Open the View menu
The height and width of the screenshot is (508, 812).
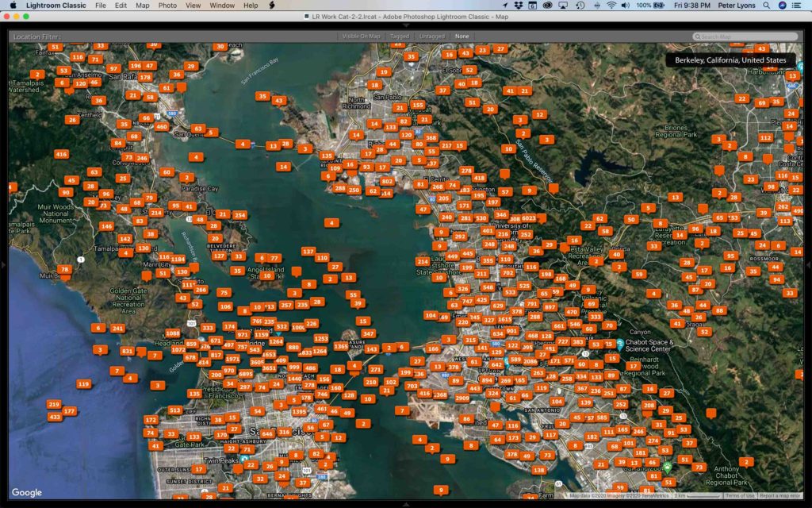click(193, 6)
